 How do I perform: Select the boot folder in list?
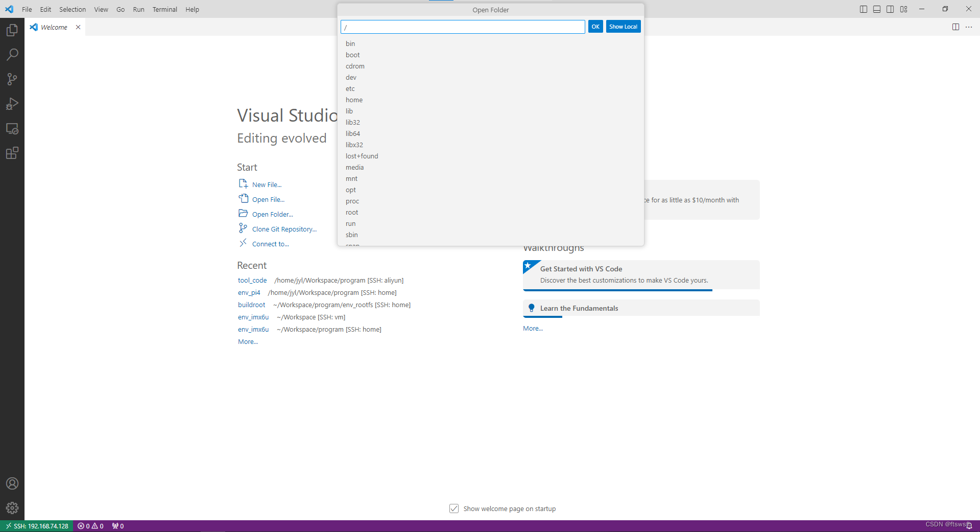click(x=491, y=55)
